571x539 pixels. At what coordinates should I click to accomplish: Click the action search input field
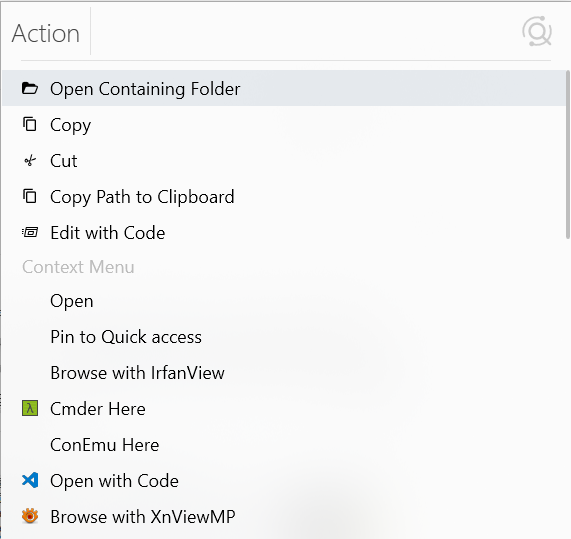304,32
